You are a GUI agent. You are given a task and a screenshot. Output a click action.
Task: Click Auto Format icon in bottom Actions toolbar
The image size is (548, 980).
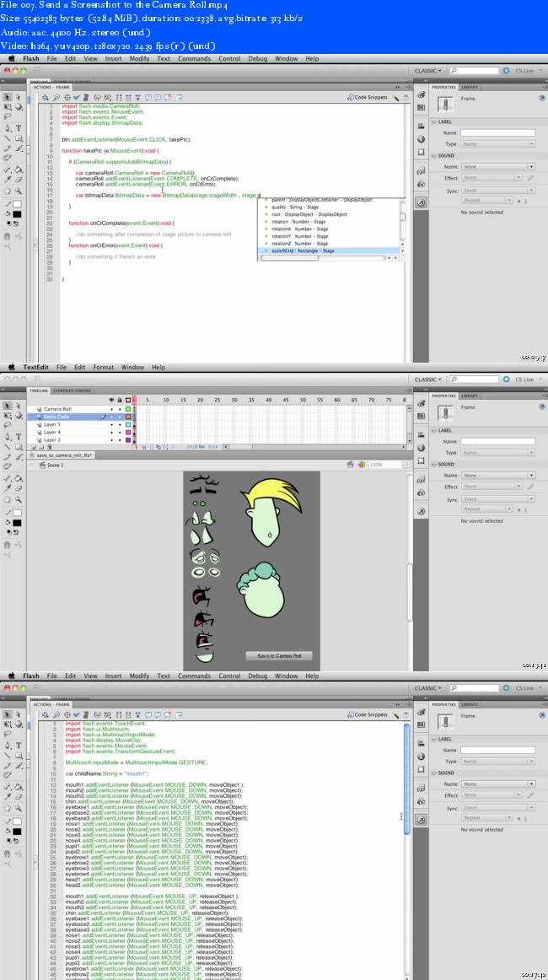[87, 714]
